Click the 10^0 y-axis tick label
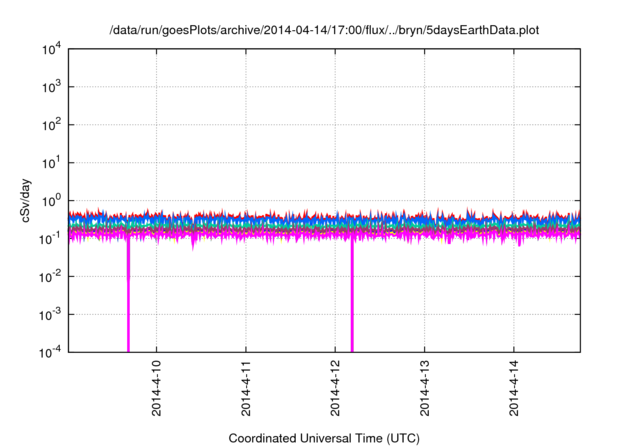Image resolution: width=640 pixels, height=448 pixels. pos(52,201)
